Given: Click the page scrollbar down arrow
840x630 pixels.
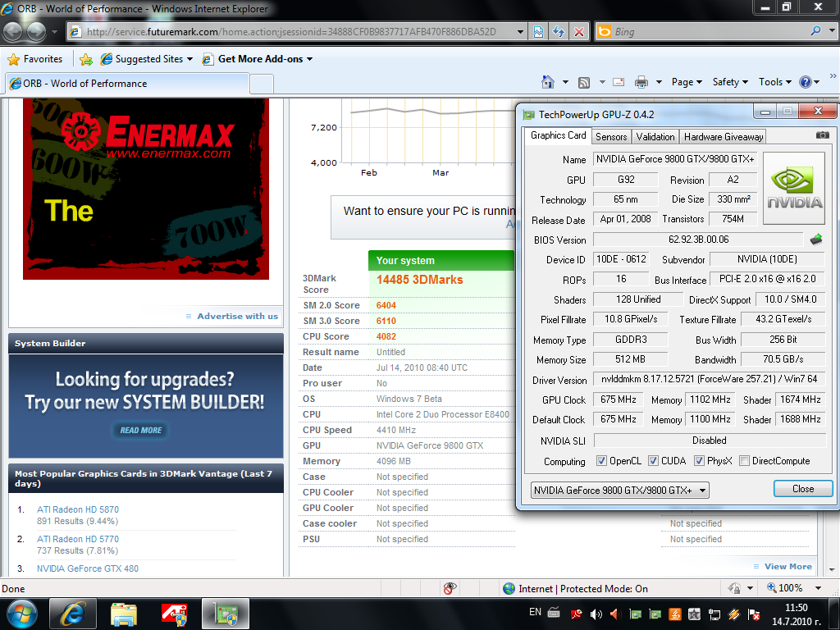Looking at the screenshot, I should click(x=833, y=570).
